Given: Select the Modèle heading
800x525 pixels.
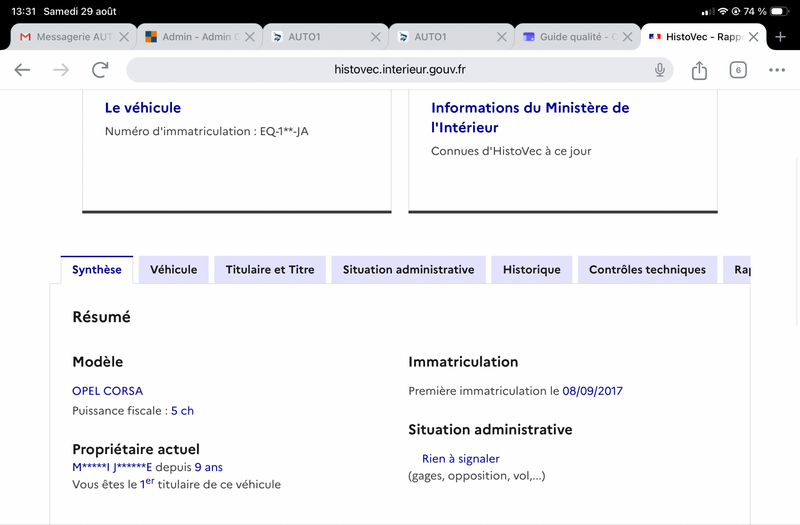Looking at the screenshot, I should point(97,362).
